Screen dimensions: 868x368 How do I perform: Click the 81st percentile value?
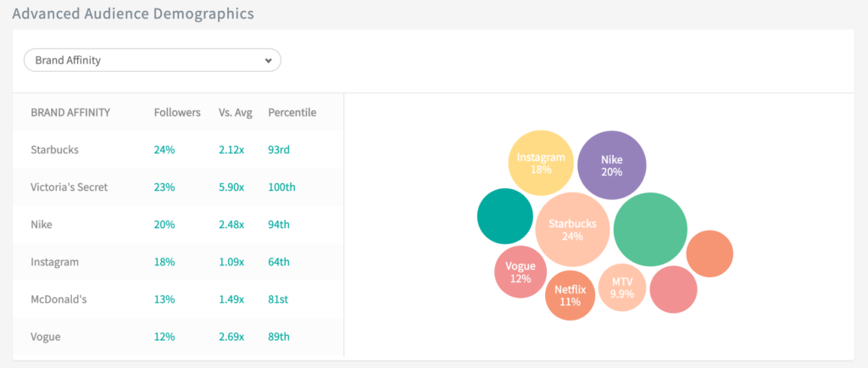[x=278, y=299]
